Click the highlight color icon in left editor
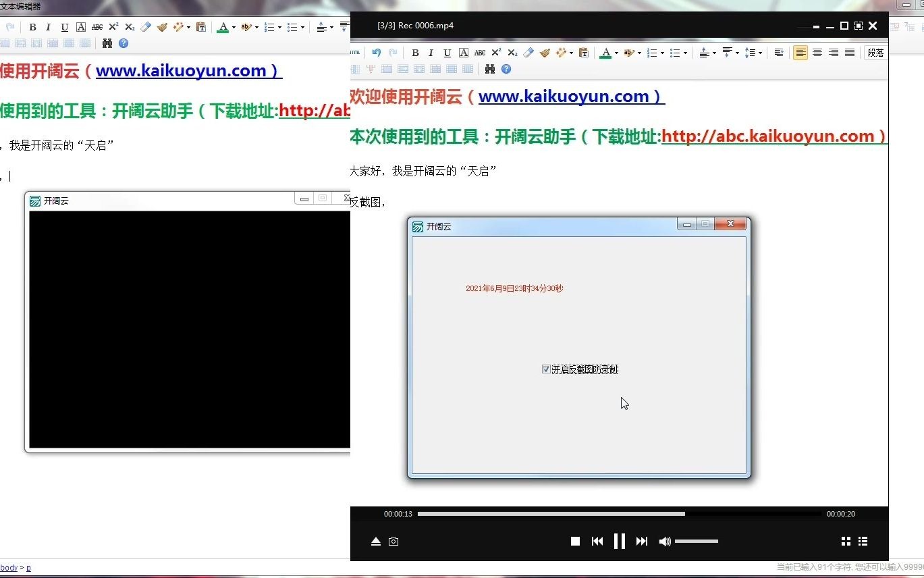The width and height of the screenshot is (924, 578). pos(246,28)
